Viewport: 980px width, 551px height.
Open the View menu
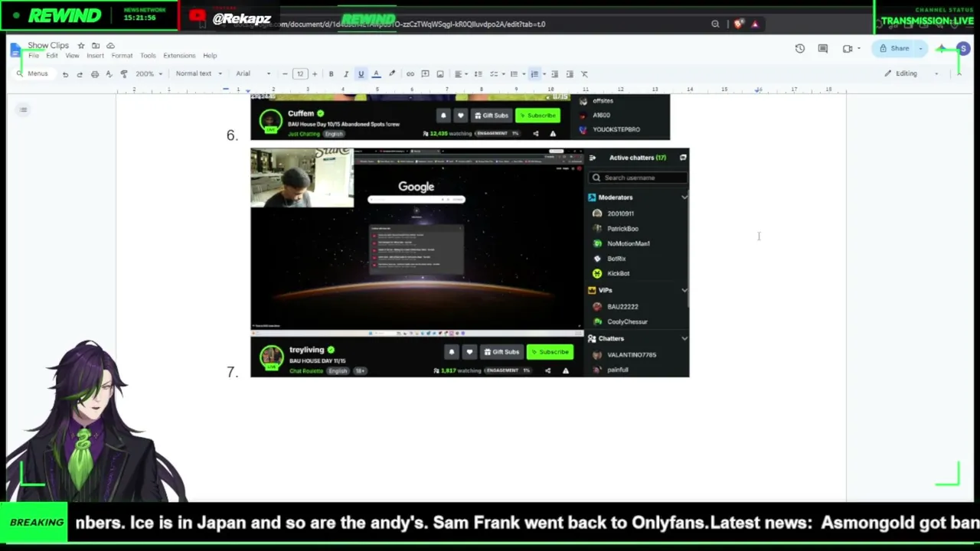(72, 56)
